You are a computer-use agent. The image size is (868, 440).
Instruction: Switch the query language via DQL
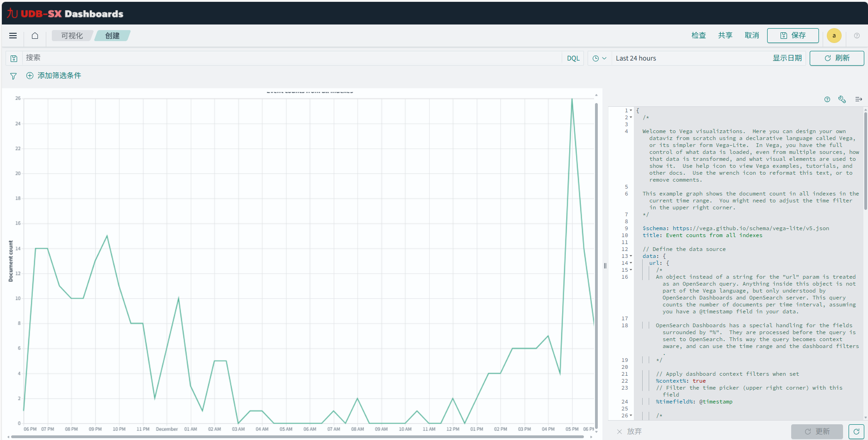[573, 58]
